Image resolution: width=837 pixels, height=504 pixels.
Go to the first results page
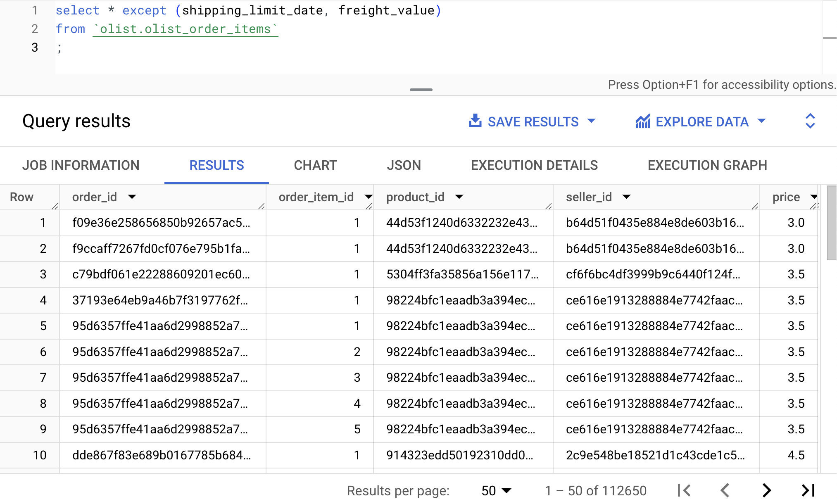tap(685, 490)
